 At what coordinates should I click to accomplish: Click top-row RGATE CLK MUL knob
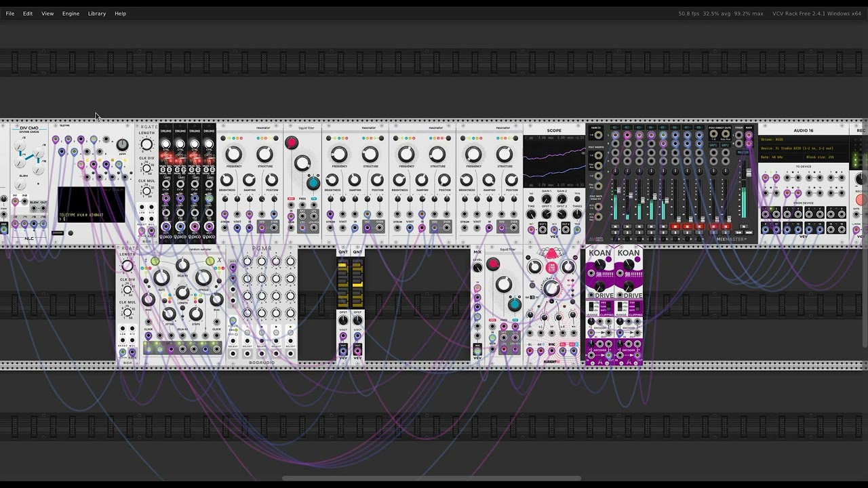146,191
